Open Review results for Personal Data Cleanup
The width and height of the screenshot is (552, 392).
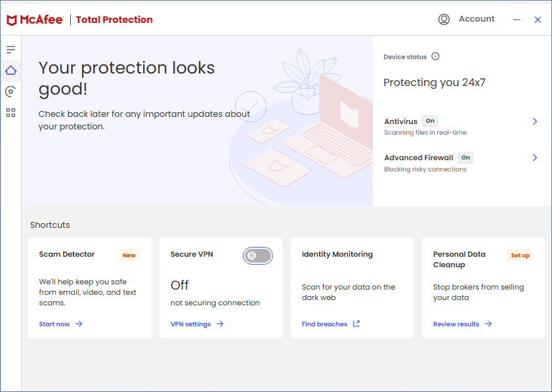point(456,324)
